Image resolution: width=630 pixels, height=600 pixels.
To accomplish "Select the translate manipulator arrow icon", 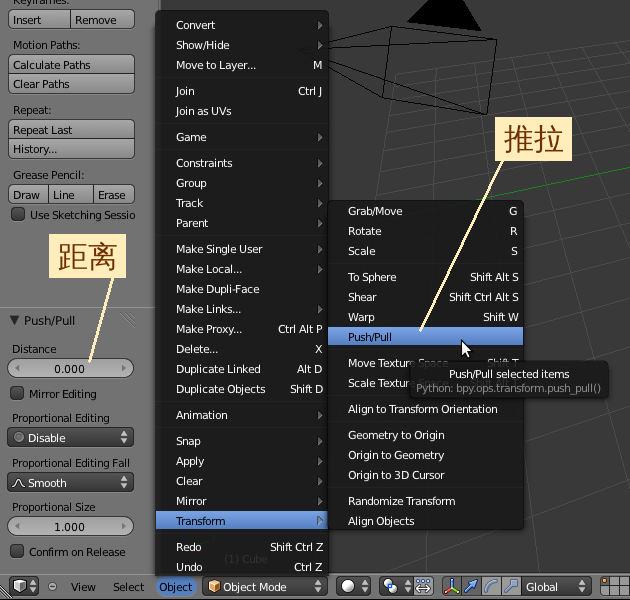I will pos(471,587).
